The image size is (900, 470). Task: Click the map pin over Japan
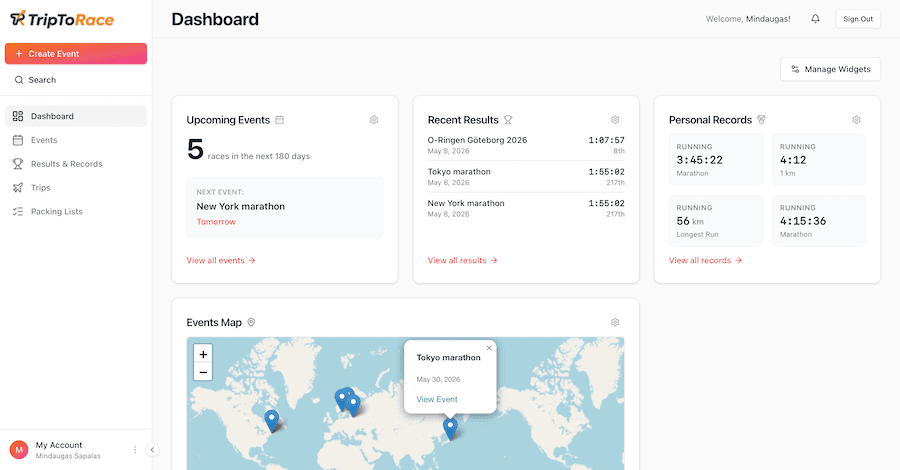click(x=451, y=429)
